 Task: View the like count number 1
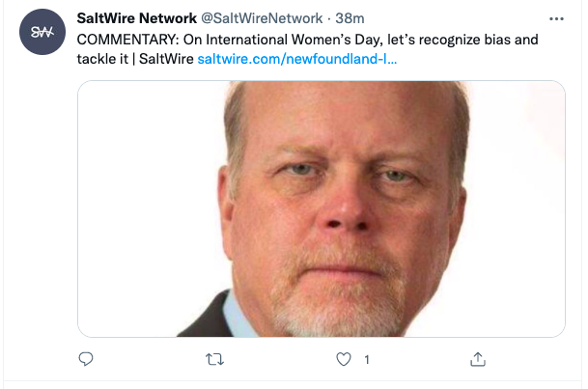tap(367, 360)
